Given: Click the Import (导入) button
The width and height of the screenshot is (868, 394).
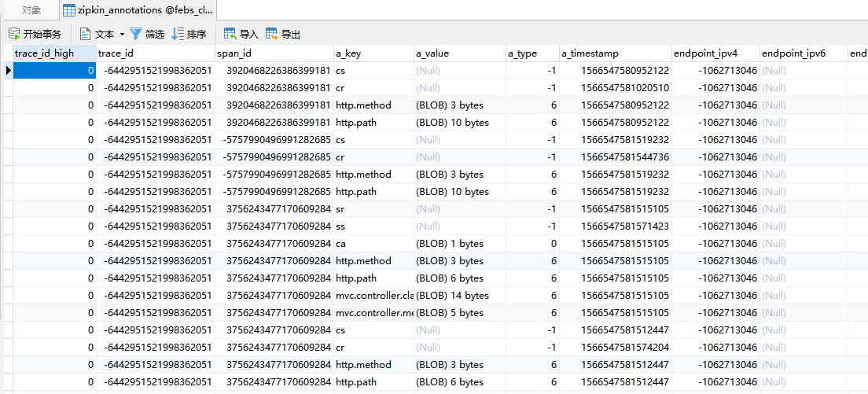Looking at the screenshot, I should point(241,35).
